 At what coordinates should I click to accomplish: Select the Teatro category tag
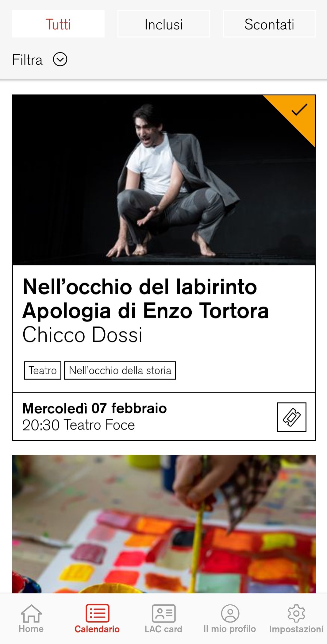click(43, 370)
